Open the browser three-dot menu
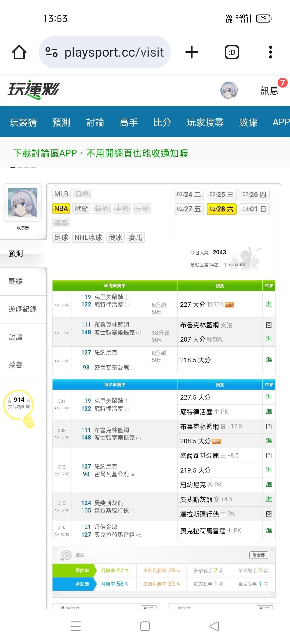 270,52
